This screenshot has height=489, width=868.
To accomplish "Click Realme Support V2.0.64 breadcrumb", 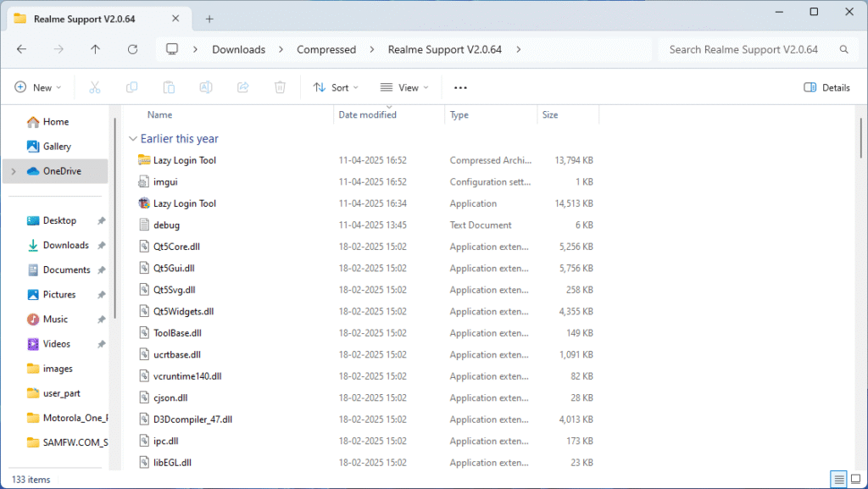I will [x=444, y=49].
